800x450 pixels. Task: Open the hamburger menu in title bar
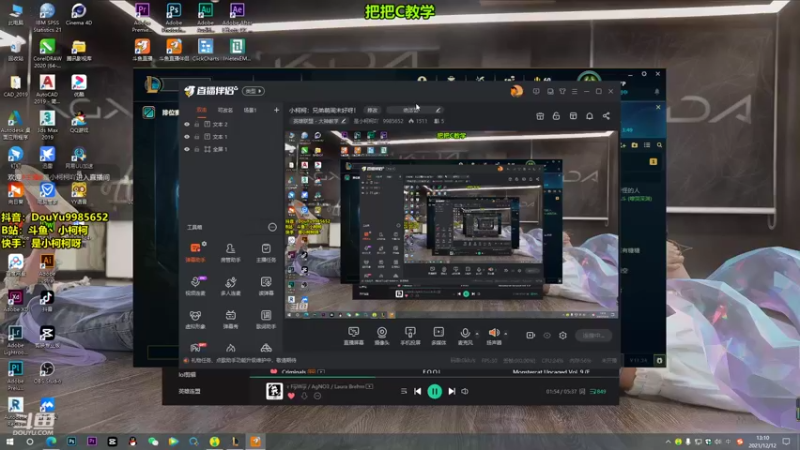(574, 91)
